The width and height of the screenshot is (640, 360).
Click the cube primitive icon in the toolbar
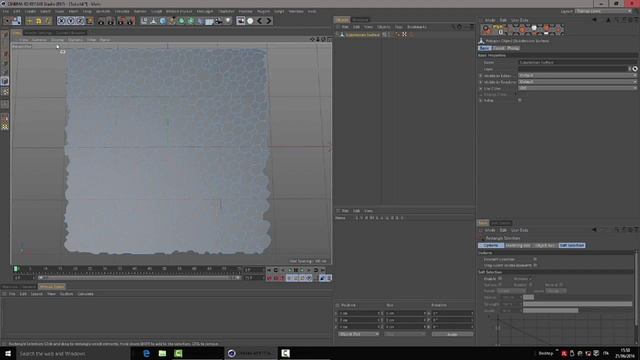162,21
